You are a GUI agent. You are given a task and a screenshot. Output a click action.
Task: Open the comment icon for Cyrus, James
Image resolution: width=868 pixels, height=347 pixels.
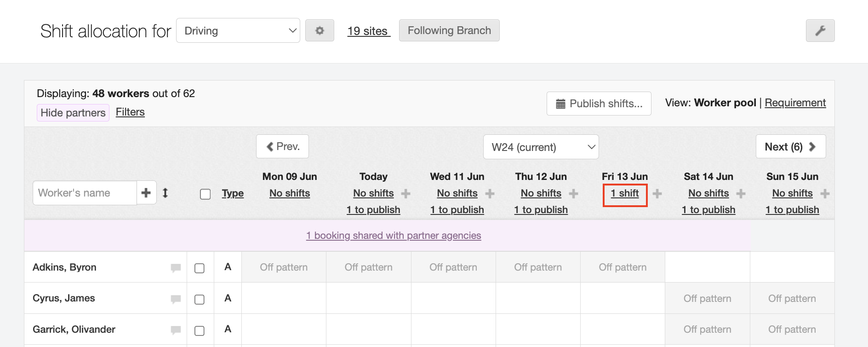[176, 299]
